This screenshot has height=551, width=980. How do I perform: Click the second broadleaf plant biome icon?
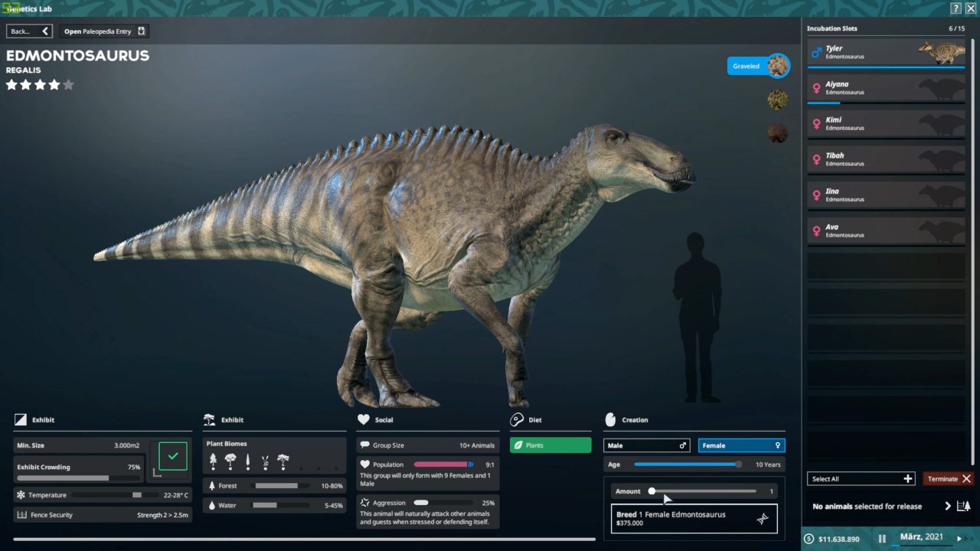230,461
